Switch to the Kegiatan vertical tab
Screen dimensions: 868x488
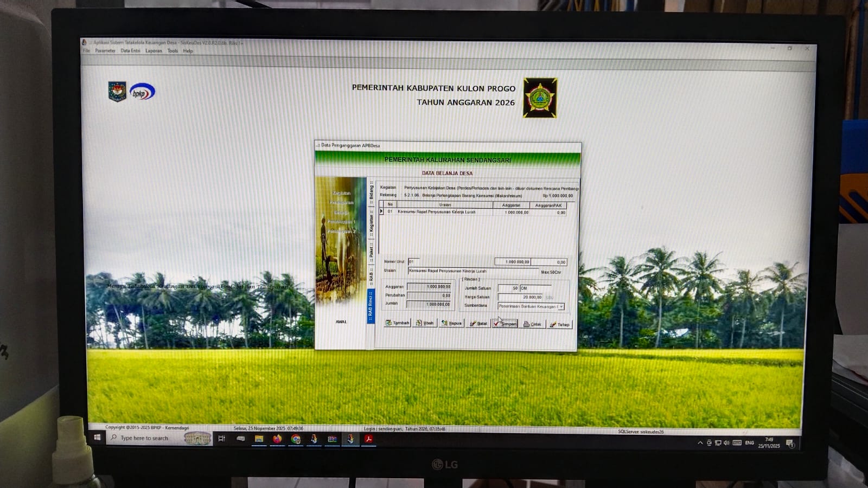coord(372,225)
